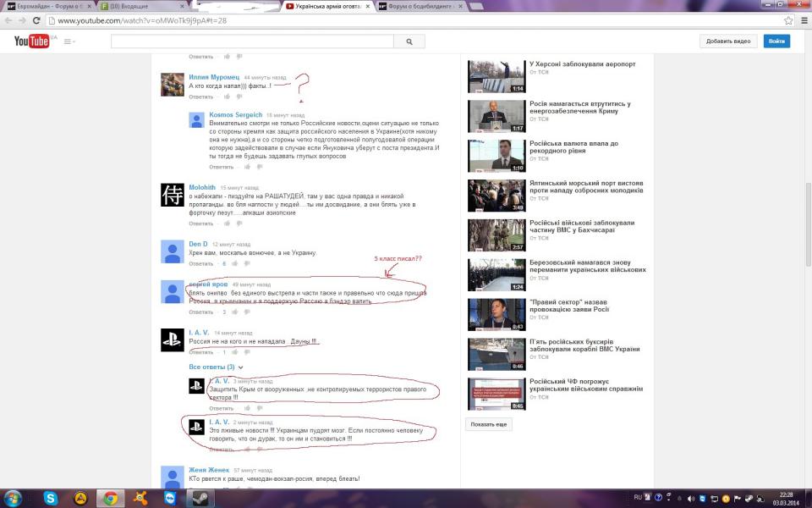Click the Добавить видео button
Screen dimensions: 812x508
(x=727, y=41)
